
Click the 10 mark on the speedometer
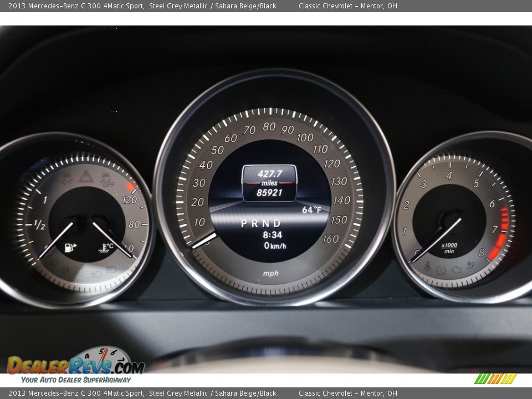pos(199,222)
